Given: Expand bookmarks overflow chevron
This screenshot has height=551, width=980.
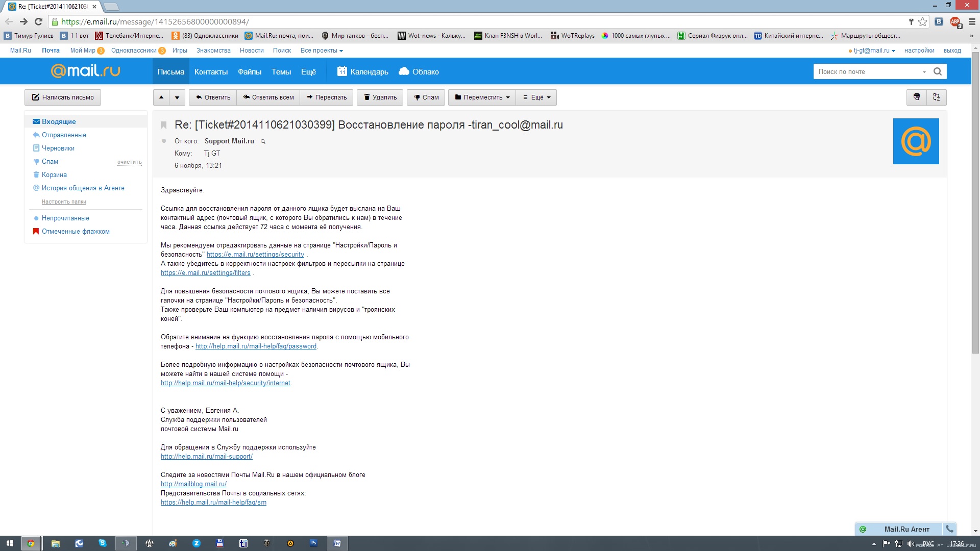Looking at the screenshot, I should 971,36.
